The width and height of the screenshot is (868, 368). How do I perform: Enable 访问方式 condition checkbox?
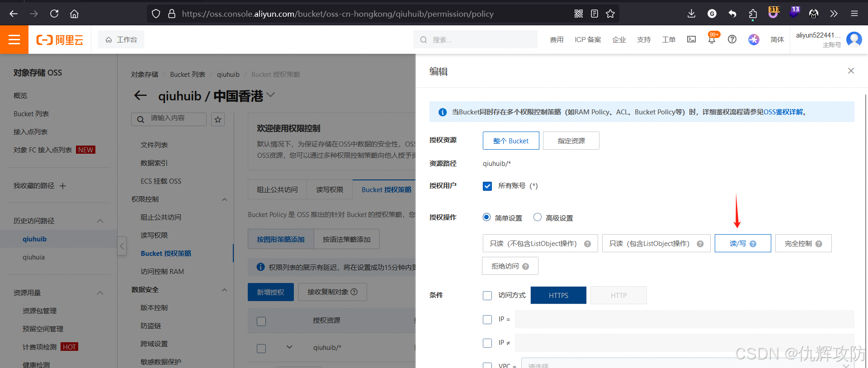coord(487,296)
